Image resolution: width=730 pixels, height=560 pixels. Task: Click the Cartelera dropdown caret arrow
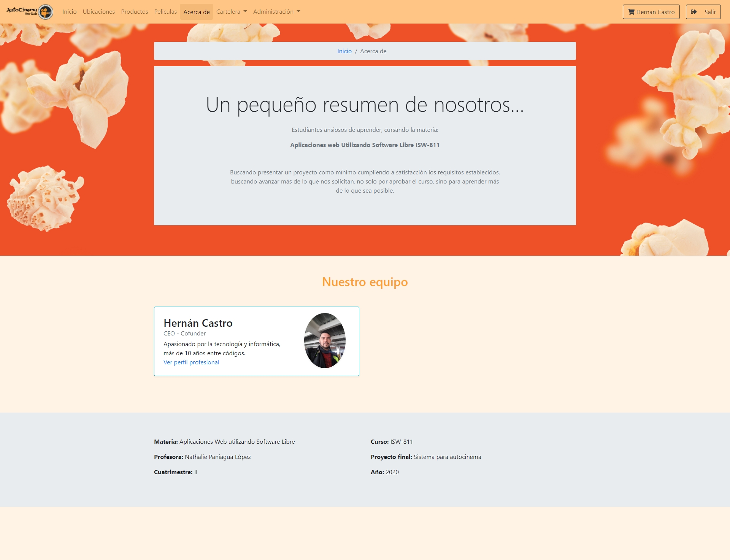pyautogui.click(x=245, y=11)
